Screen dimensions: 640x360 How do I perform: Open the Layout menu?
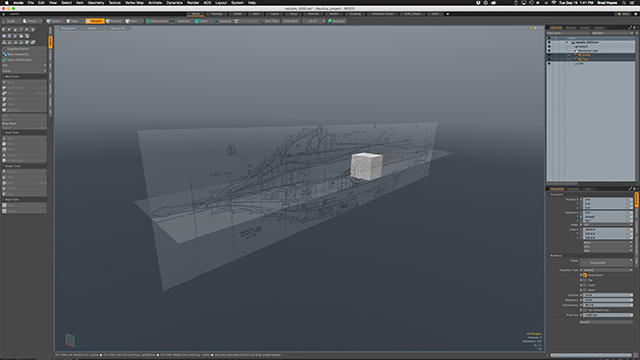tap(221, 2)
